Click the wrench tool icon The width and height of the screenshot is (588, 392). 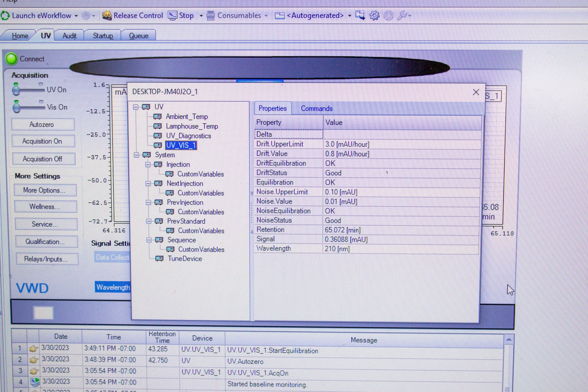pos(402,16)
